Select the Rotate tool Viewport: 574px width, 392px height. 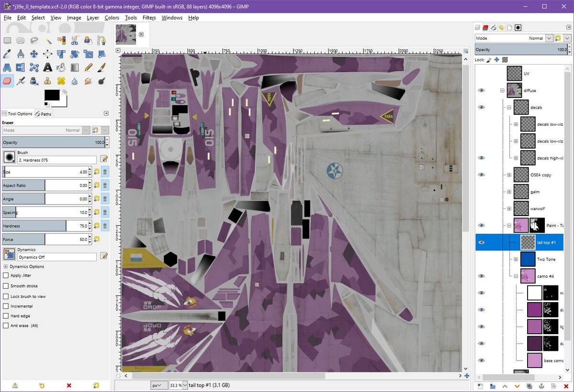point(75,54)
